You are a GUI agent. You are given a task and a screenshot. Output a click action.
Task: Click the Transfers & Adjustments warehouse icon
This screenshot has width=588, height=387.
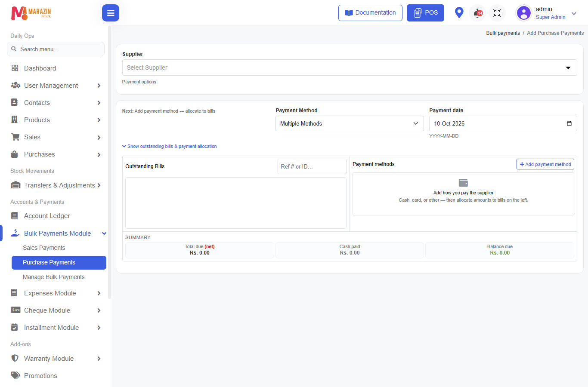(16, 185)
